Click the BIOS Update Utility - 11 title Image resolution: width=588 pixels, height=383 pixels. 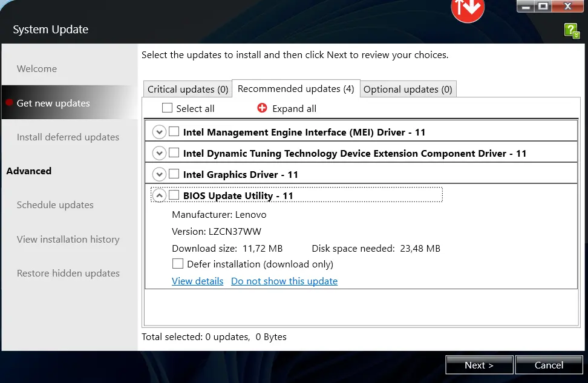point(238,195)
